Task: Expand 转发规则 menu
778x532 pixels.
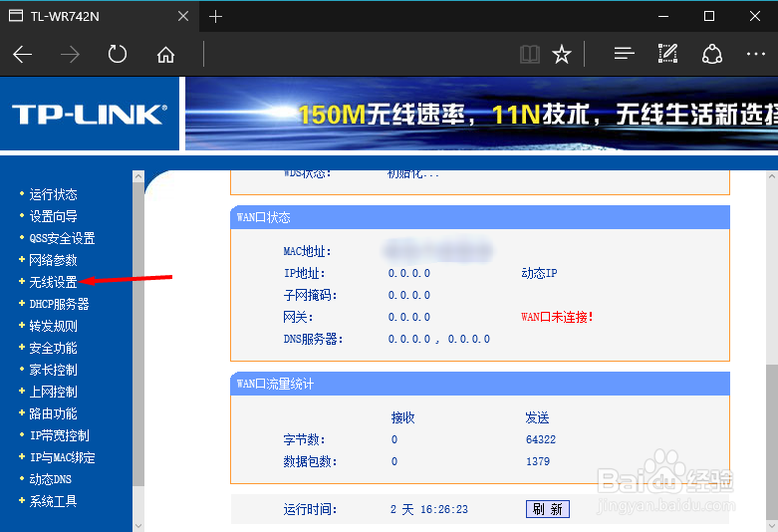Action: [x=53, y=326]
